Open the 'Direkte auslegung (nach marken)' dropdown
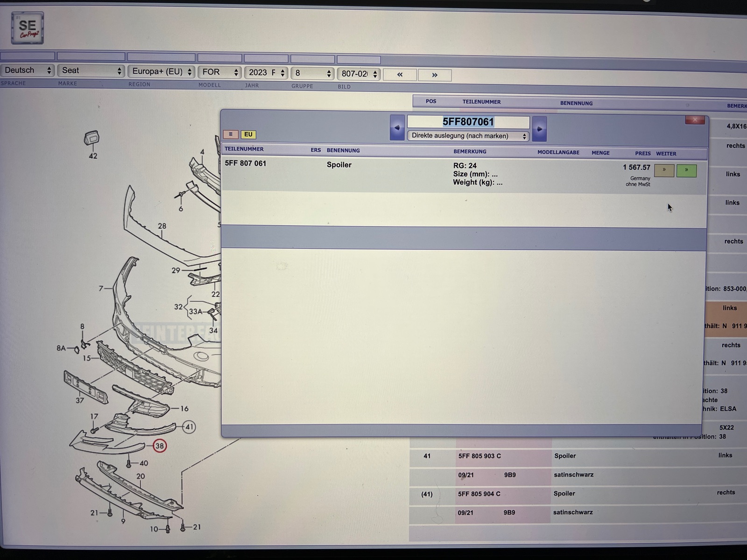The height and width of the screenshot is (560, 747). pyautogui.click(x=468, y=136)
